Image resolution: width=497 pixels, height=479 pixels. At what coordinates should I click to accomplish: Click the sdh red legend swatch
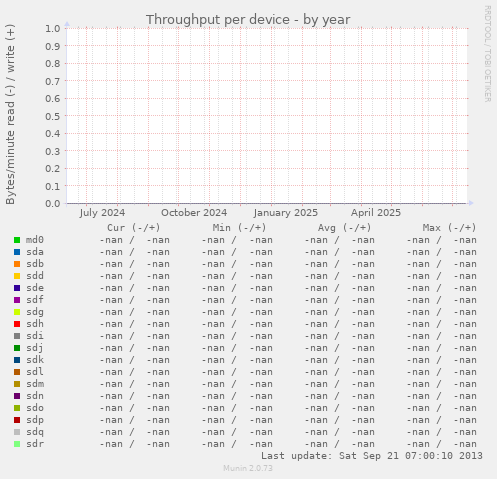click(x=17, y=324)
